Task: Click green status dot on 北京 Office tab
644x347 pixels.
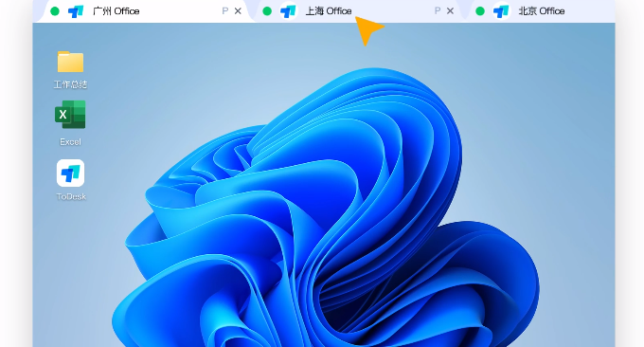Action: [480, 11]
